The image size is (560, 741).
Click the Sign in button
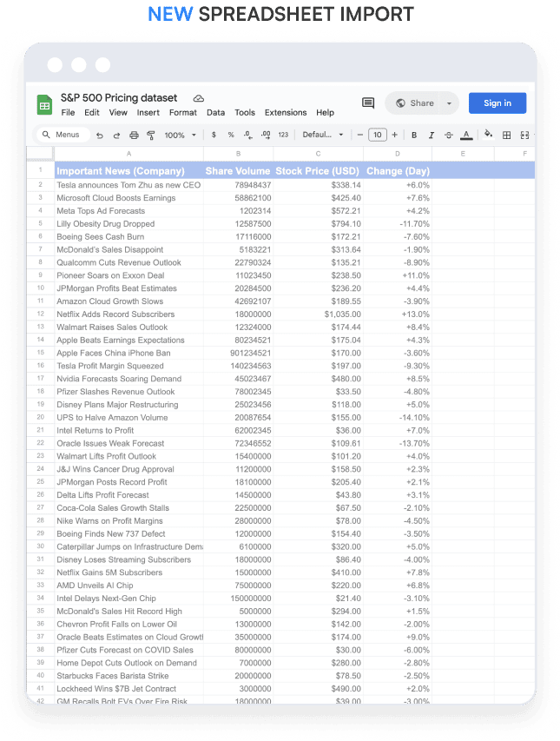click(x=497, y=103)
